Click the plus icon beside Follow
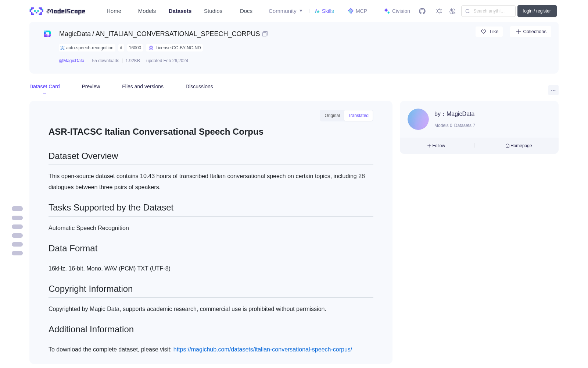Viewport: 588px width, 368px height. click(429, 146)
